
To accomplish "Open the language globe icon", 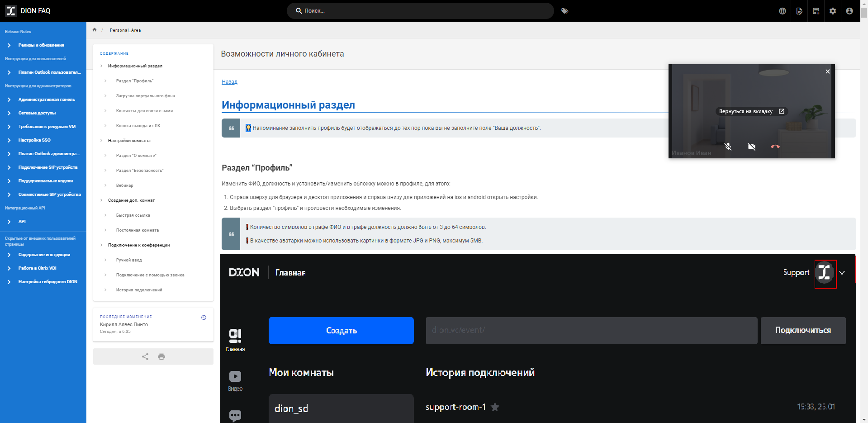I will tap(783, 11).
